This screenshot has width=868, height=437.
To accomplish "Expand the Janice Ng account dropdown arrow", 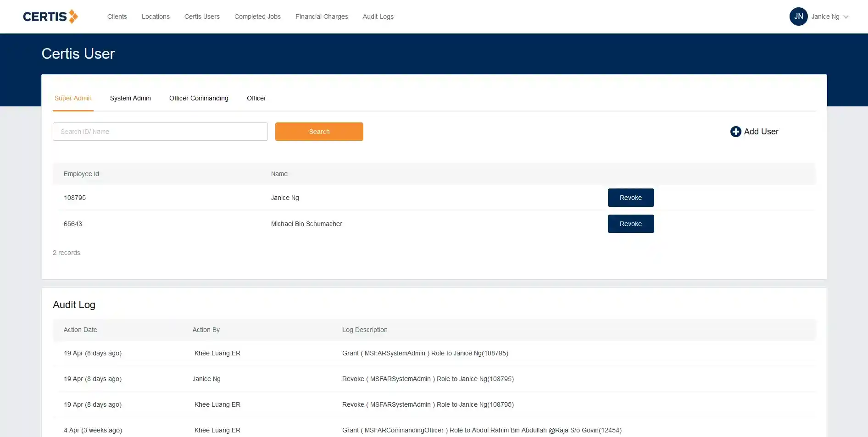I will click(846, 17).
